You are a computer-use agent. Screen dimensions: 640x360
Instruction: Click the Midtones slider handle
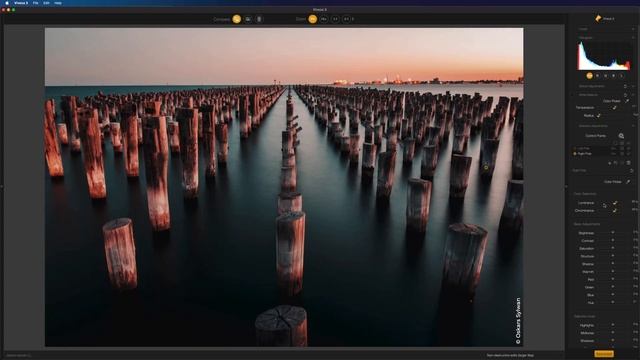(x=613, y=333)
